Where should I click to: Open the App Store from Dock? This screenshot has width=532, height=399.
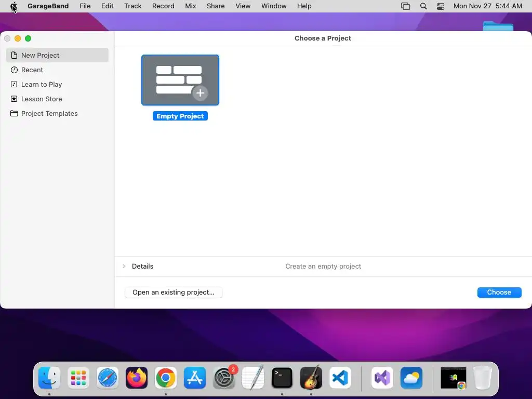coord(195,378)
